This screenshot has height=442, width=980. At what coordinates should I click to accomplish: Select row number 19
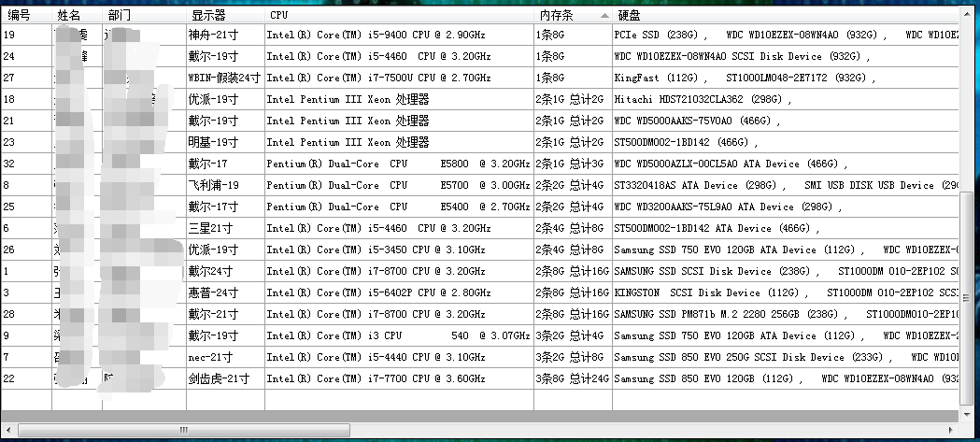(x=26, y=35)
